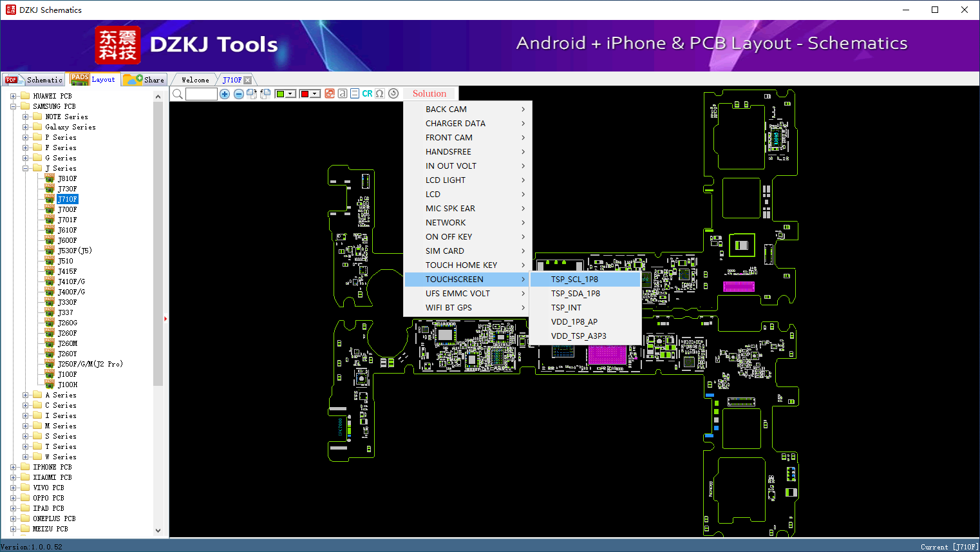The width and height of the screenshot is (980, 552).
Task: Click the second rotate board icon
Action: (264, 94)
